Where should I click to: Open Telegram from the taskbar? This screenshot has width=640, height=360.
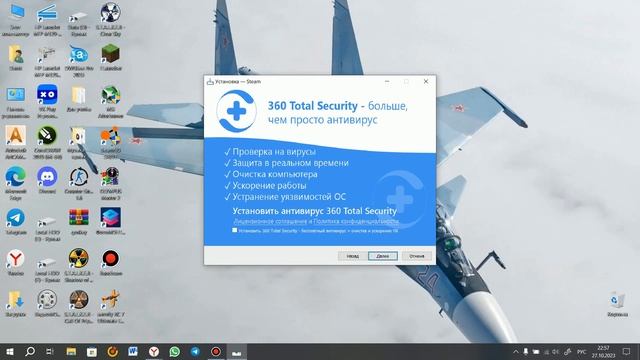click(195, 351)
